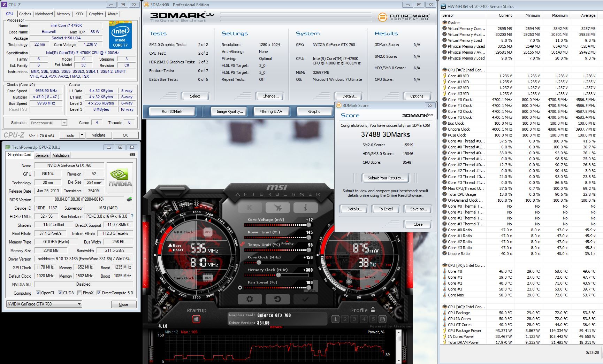Open the Validation tab in GPU-Z

pyautogui.click(x=61, y=155)
